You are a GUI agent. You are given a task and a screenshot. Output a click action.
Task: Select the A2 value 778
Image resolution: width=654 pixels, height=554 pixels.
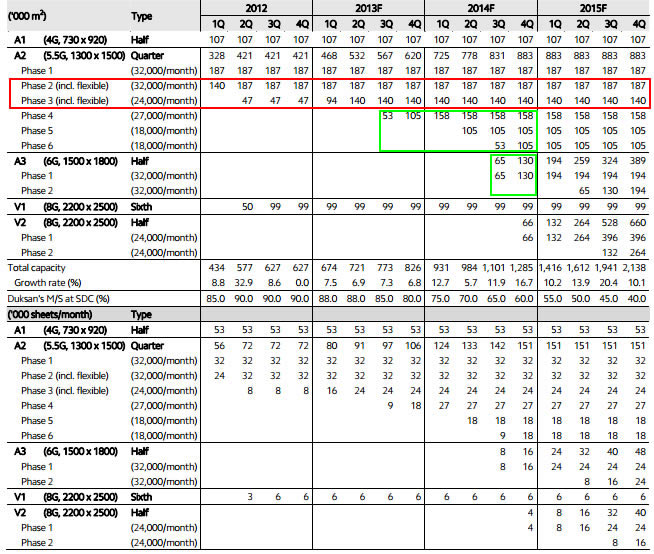[469, 55]
